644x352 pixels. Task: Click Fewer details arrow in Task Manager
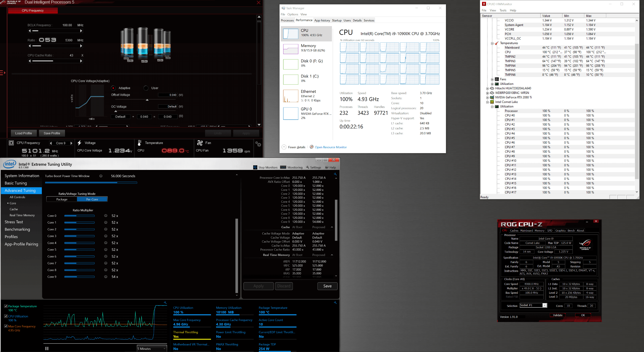coord(284,147)
